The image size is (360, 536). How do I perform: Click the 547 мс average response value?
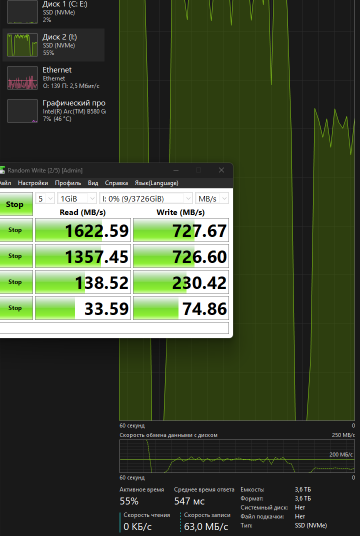tap(189, 501)
